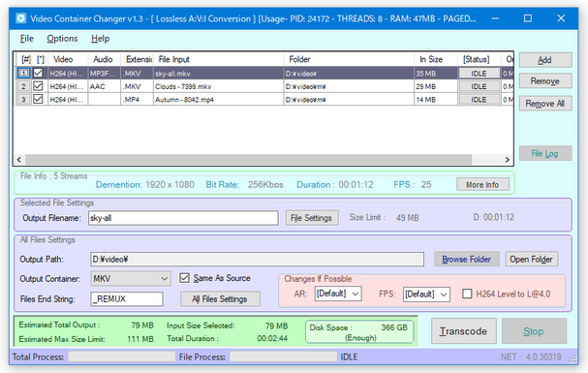Uncheck the Autumn - 8042.mp4 row checkbox
This screenshot has height=373, width=588.
38,100
